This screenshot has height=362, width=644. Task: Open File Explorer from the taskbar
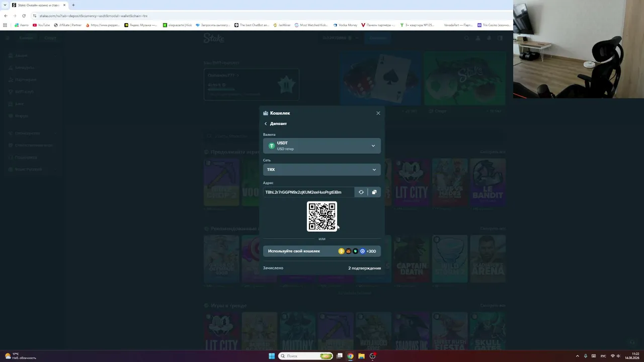pos(361,356)
